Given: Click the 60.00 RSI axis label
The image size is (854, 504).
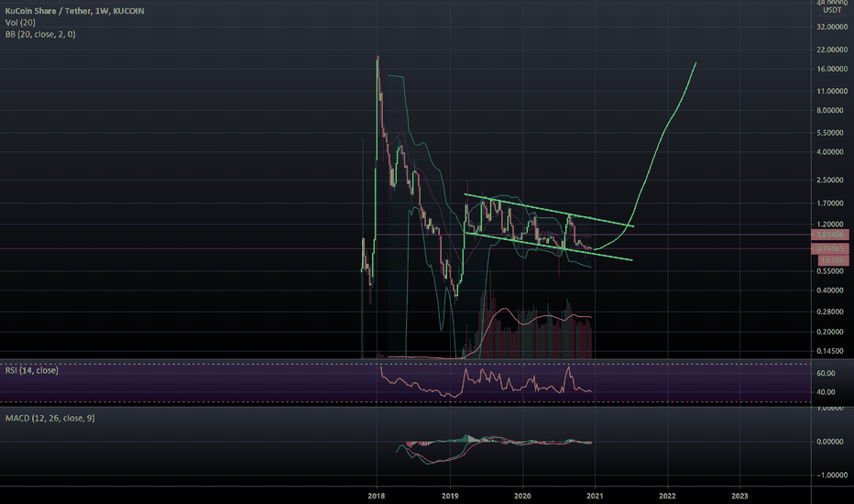Looking at the screenshot, I should click(827, 373).
